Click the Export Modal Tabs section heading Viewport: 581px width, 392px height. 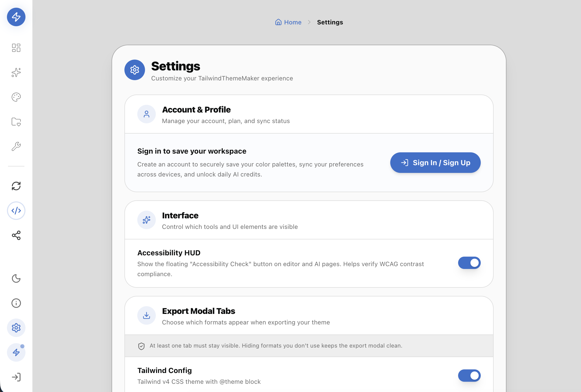(x=199, y=311)
